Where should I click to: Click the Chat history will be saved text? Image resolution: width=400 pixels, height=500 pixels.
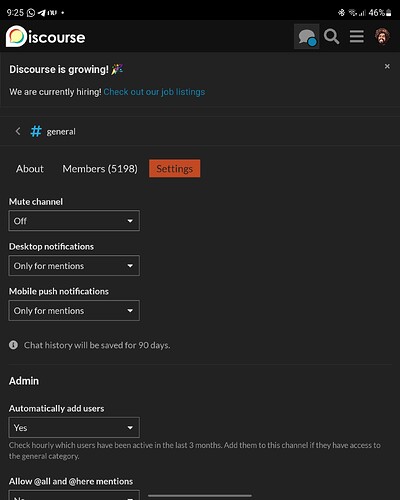pos(97,345)
